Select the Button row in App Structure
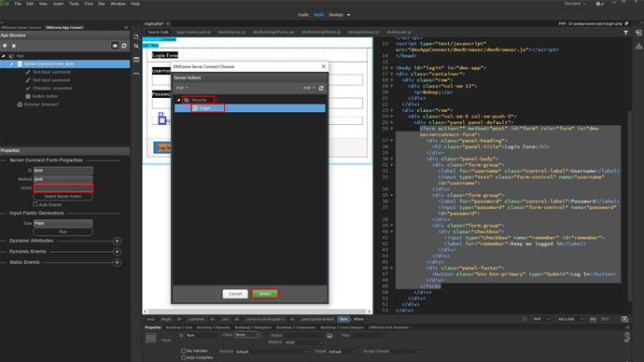The image size is (644, 362). [45, 96]
